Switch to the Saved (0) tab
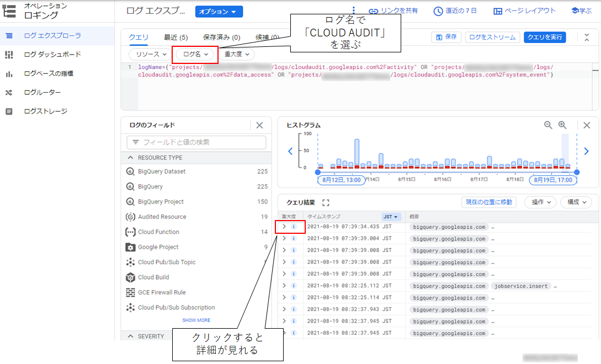The width and height of the screenshot is (601, 364). 221,37
